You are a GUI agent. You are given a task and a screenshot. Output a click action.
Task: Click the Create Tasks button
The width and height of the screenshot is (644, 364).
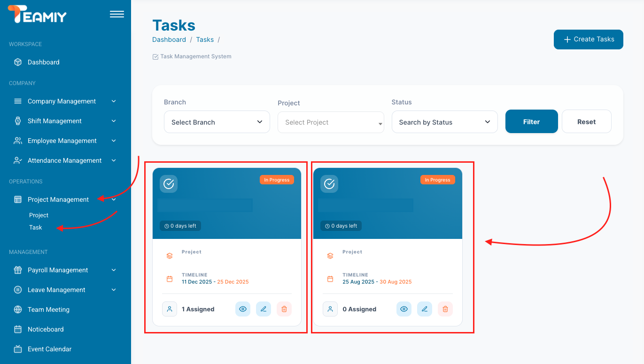coord(588,40)
